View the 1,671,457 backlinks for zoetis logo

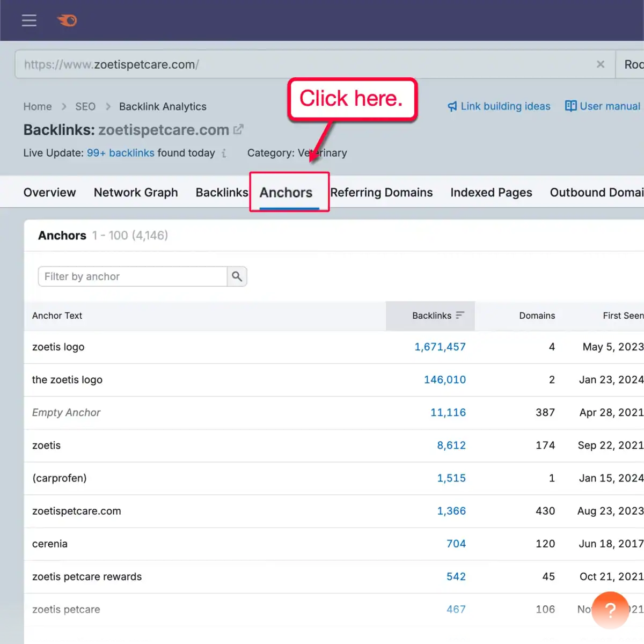point(440,347)
